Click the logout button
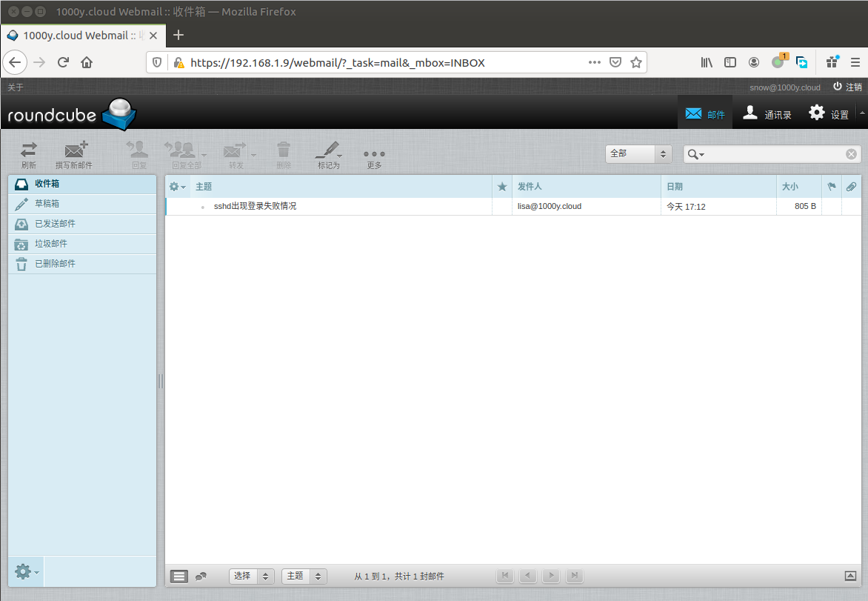Screen dimensions: 868x601 tap(847, 87)
